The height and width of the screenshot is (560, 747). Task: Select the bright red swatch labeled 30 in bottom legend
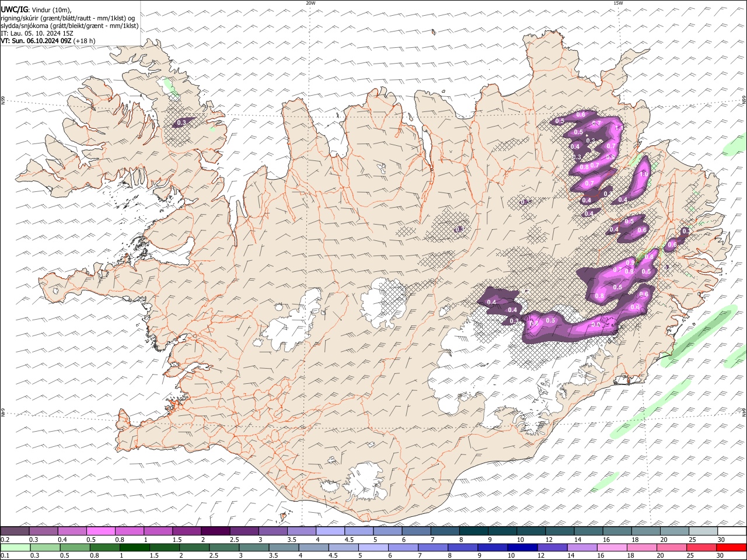(x=731, y=547)
